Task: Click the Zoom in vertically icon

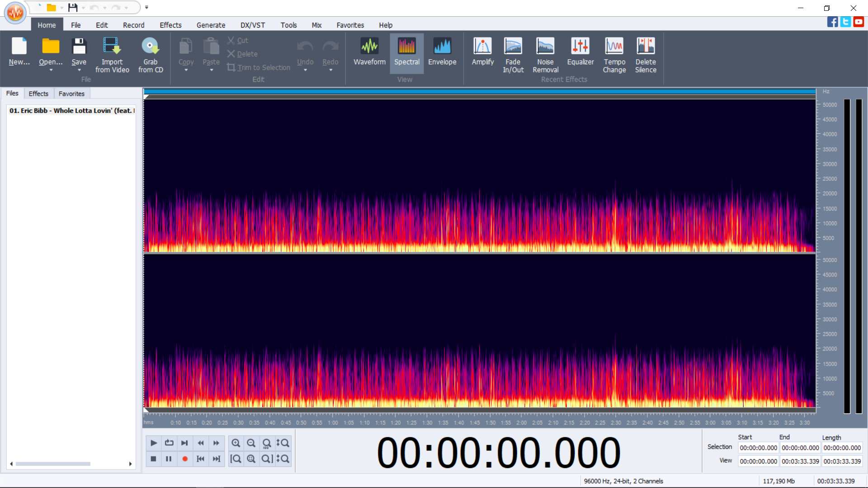Action: pos(283,443)
